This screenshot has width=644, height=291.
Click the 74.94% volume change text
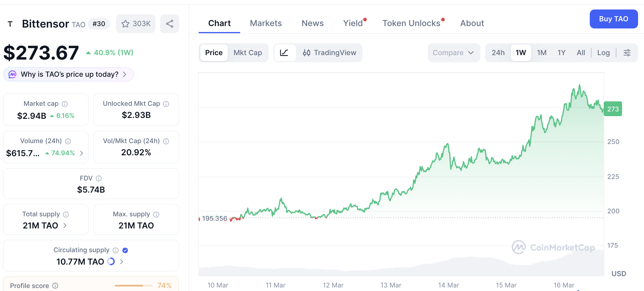63,153
